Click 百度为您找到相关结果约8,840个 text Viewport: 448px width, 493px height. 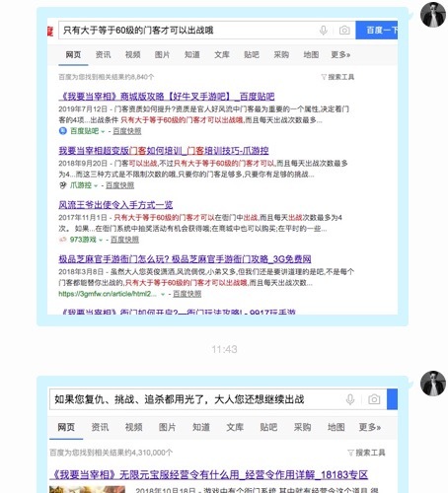tap(107, 77)
